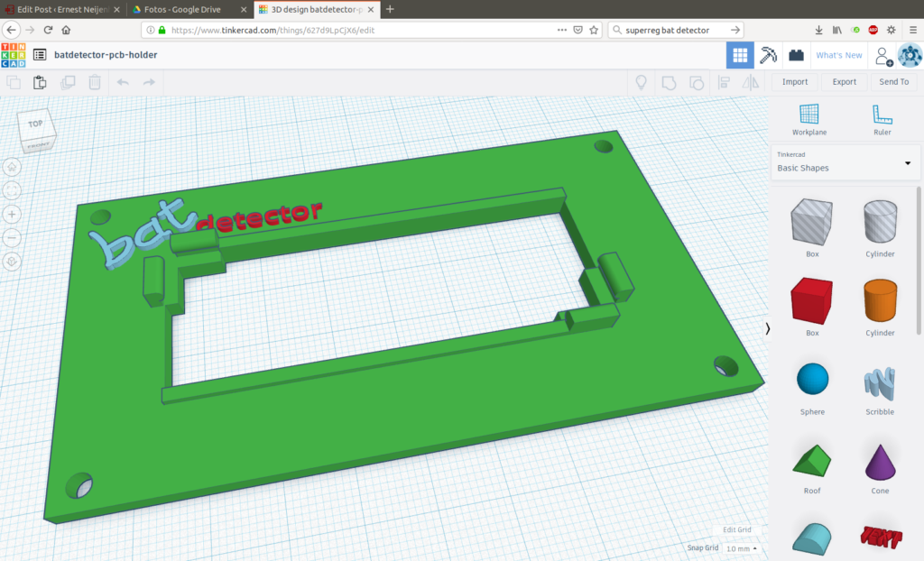Select the Workplane tool

(808, 119)
